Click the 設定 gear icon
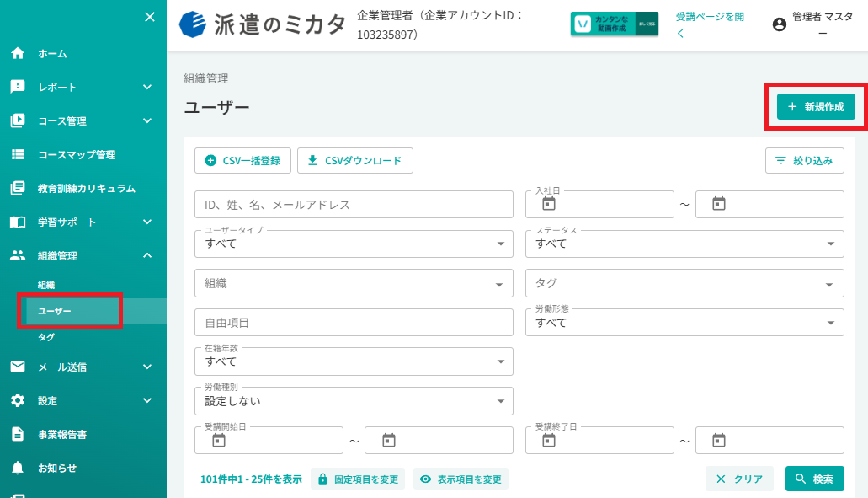The width and height of the screenshot is (868, 498). [x=18, y=400]
